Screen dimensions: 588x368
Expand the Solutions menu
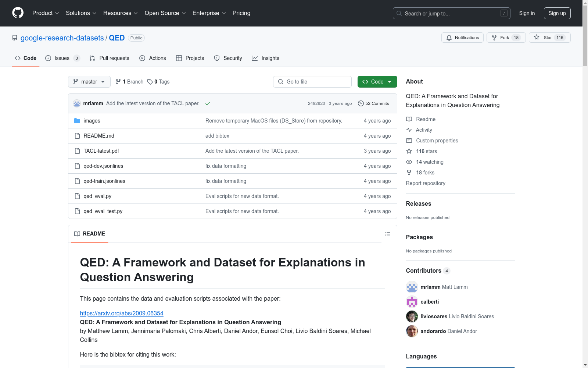coord(81,13)
